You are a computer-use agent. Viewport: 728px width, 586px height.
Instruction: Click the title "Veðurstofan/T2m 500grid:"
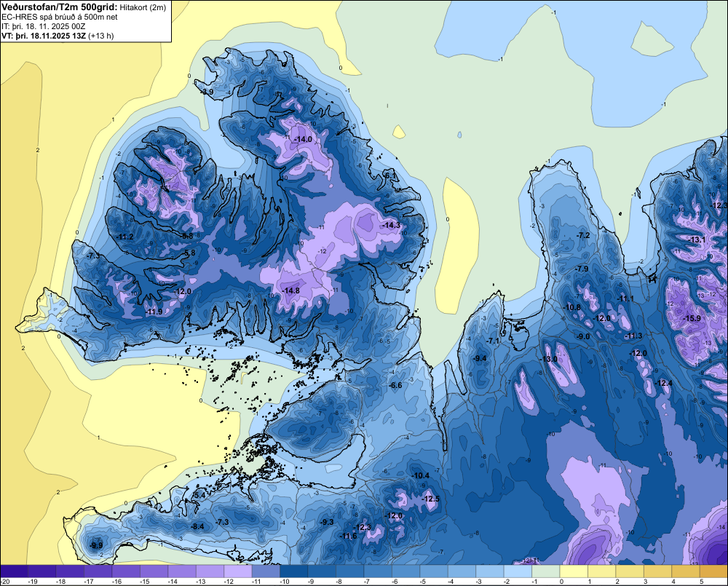tap(60, 7)
